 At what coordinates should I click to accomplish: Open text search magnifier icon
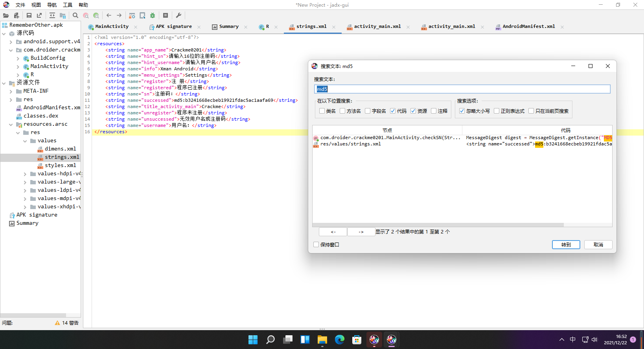click(x=75, y=15)
